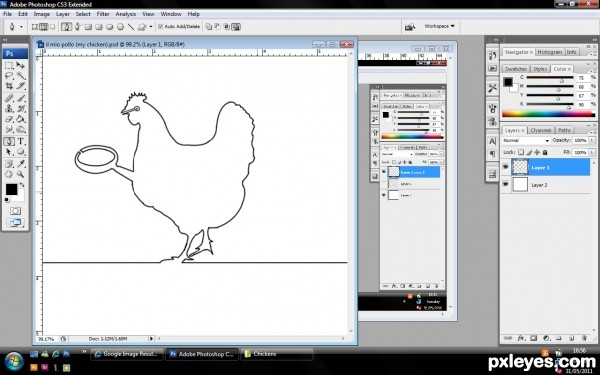Screen dimensions: 600x375
Task: Select the Crop tool
Action: click(9, 86)
